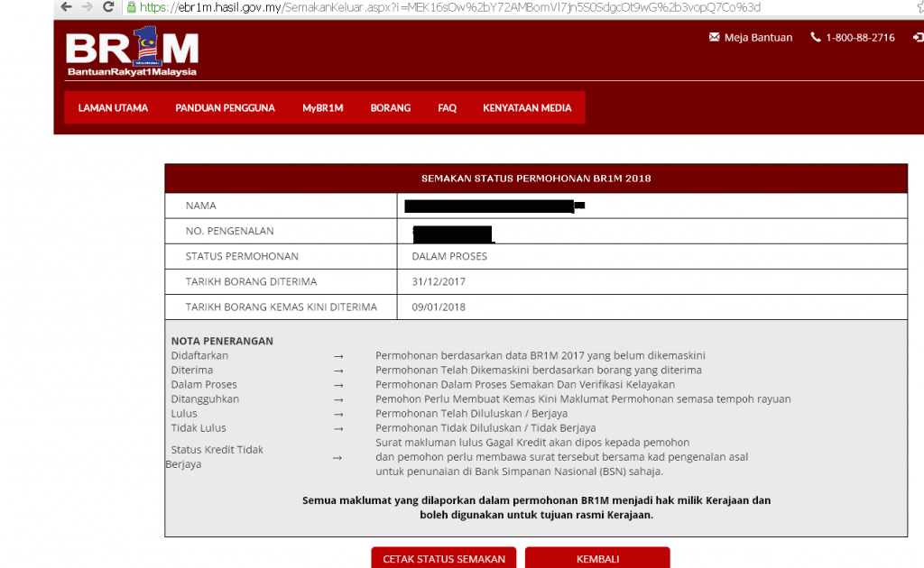Screen dimensions: 924x568
Task: Click the NO. PENGENALAN row label
Action: point(230,231)
